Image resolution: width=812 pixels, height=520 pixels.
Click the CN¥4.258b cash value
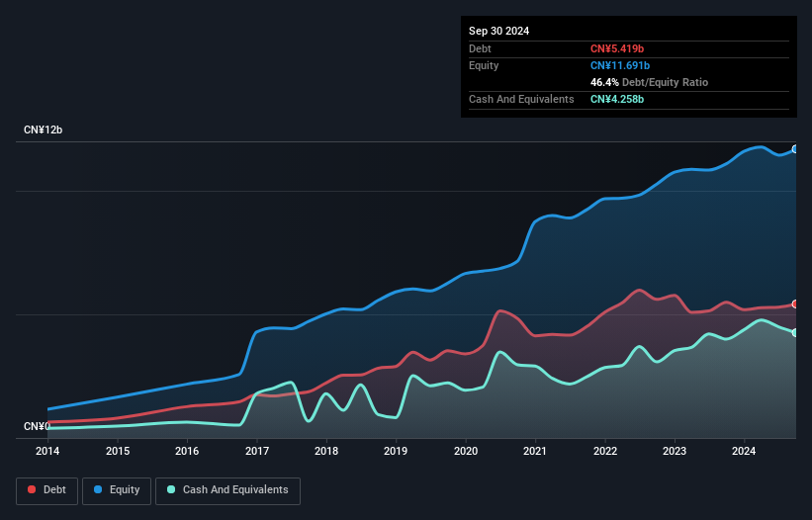(617, 99)
